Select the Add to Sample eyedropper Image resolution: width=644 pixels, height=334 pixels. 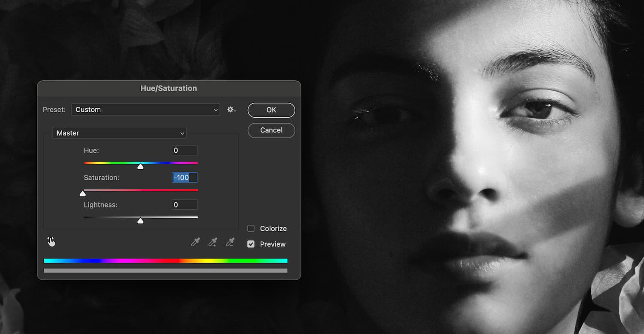coord(213,242)
